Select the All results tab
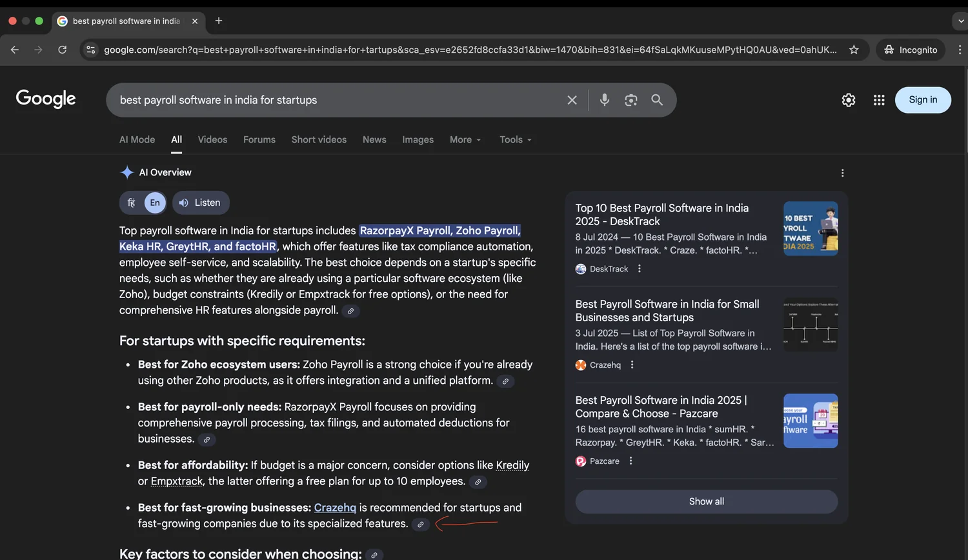This screenshot has height=560, width=968. point(176,139)
